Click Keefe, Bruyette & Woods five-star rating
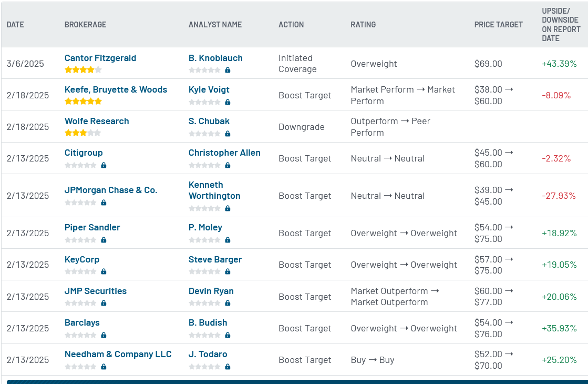Image resolution: width=588 pixels, height=384 pixels. click(83, 101)
